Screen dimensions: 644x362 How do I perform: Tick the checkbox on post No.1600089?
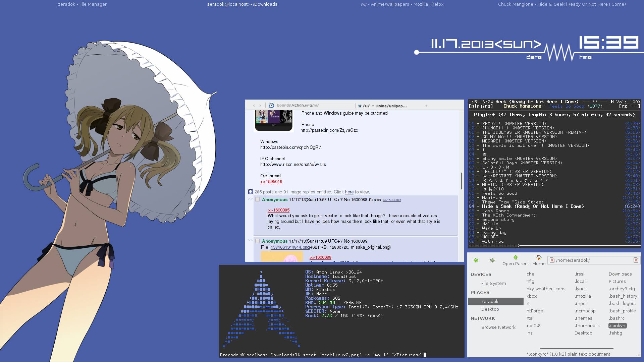click(257, 241)
